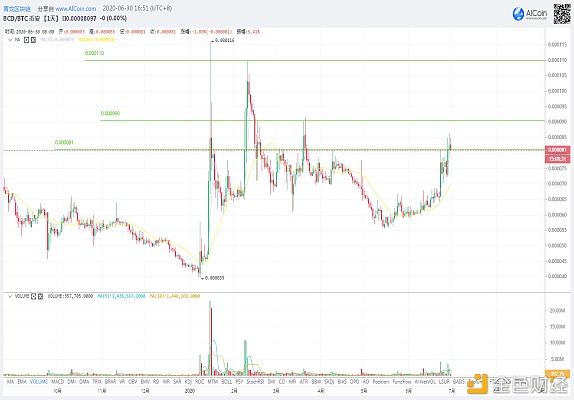Image resolution: width=574 pixels, height=400 pixels.
Task: Open MA indicator settings gear icon
Action: (x=26, y=40)
